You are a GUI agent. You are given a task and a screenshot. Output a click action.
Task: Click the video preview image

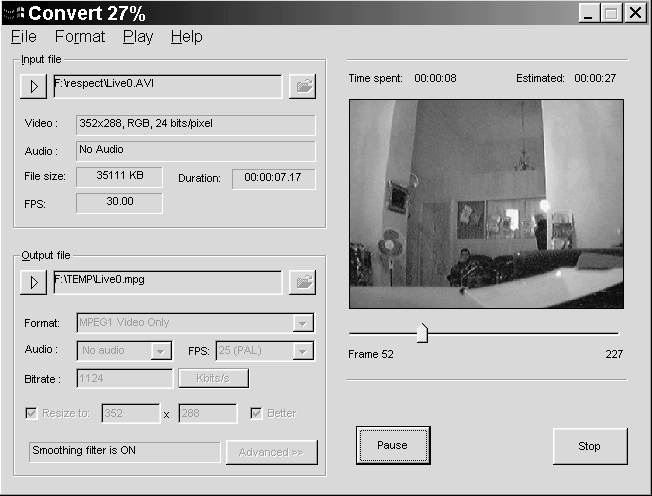(486, 204)
